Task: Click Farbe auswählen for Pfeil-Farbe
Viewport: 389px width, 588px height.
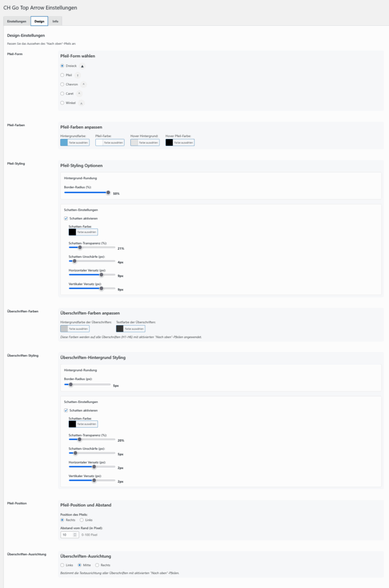Action: [x=113, y=142]
